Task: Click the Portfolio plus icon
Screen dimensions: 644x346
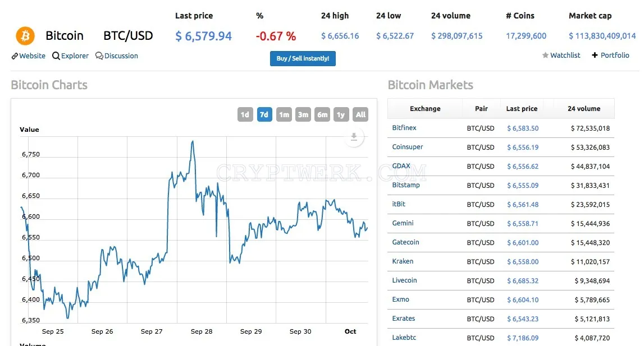Action: (x=595, y=55)
